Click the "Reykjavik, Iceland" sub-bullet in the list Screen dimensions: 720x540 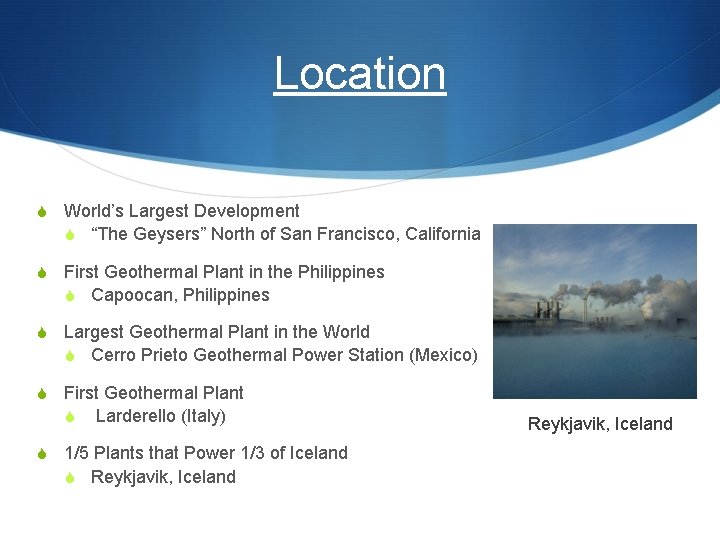point(163,477)
